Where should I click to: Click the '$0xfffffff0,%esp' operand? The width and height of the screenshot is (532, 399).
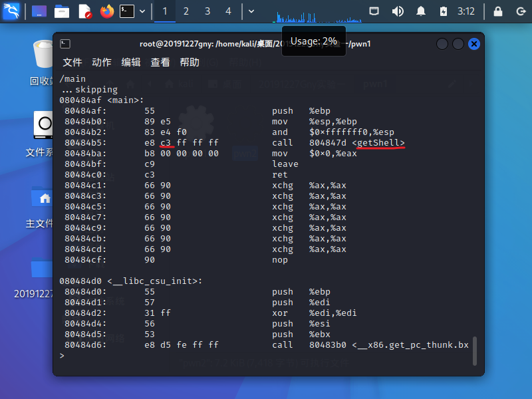[x=352, y=132]
